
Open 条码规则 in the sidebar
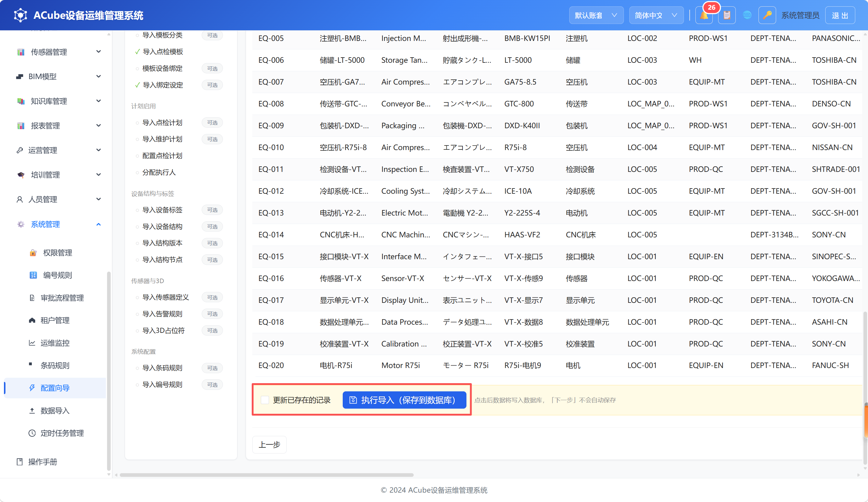pos(55,365)
